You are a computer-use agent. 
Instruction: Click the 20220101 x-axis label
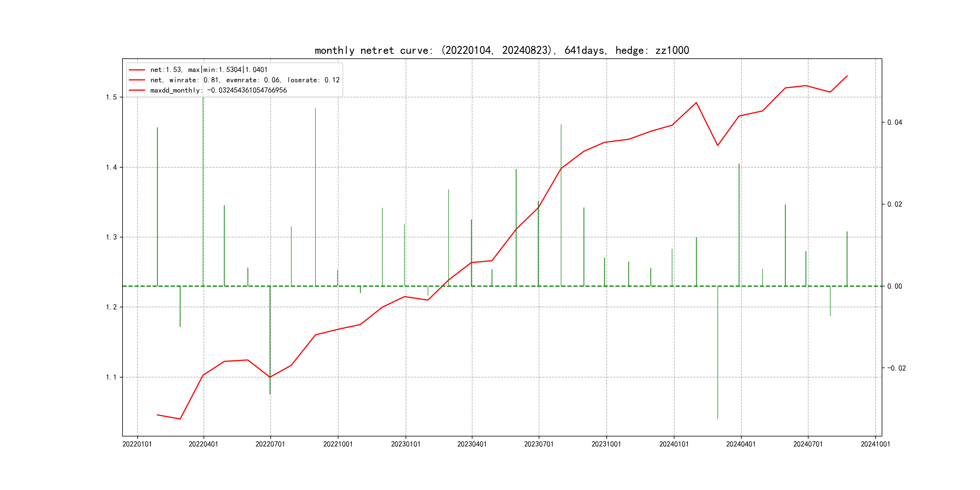point(137,444)
